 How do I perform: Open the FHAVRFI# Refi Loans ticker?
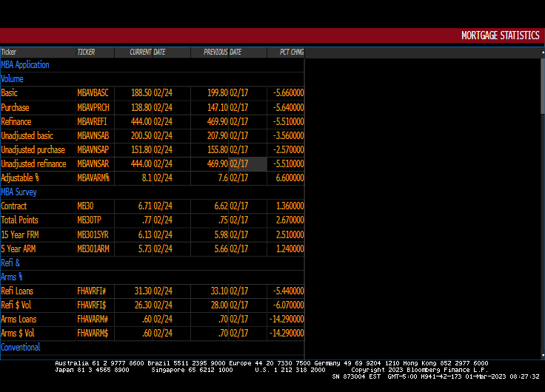click(93, 291)
